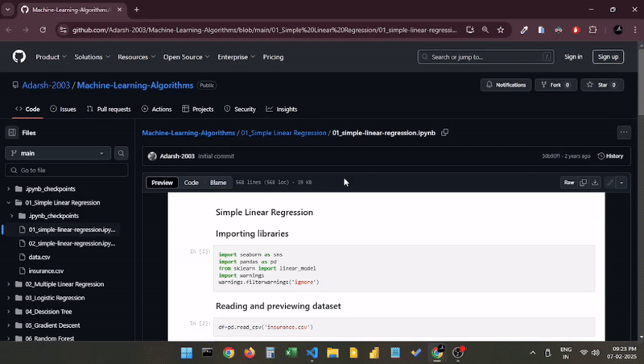Collapse the 01_Simple Linear Regression folder
This screenshot has width=644, height=364.
tap(8, 203)
